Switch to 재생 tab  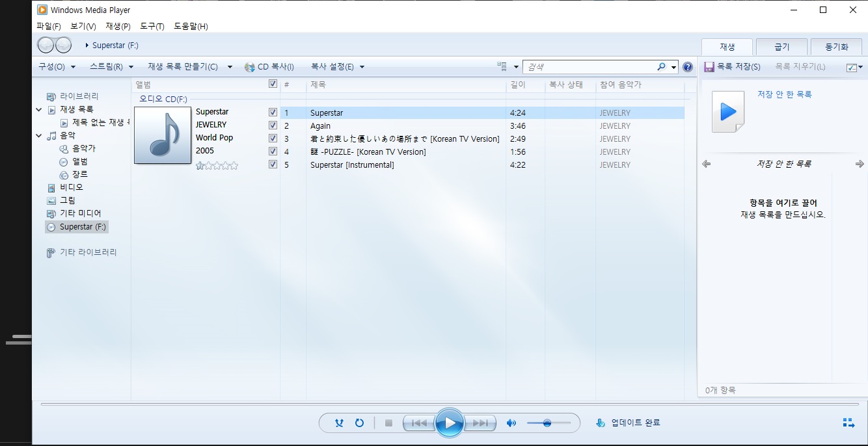click(x=727, y=47)
